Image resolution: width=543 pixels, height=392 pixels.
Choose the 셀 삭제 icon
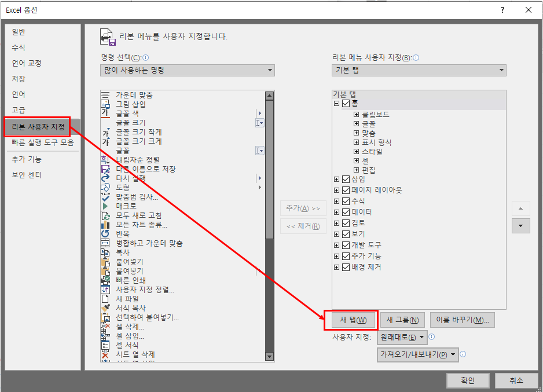105,327
